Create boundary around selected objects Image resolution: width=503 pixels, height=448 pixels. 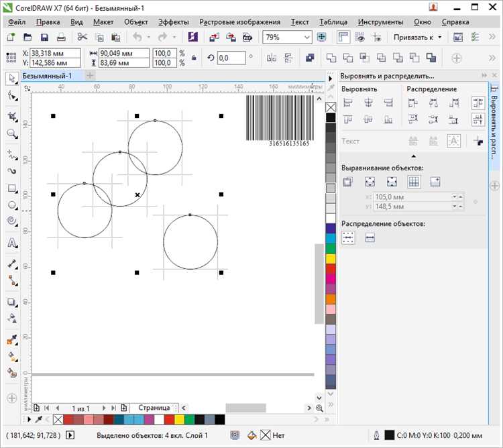[x=431, y=58]
